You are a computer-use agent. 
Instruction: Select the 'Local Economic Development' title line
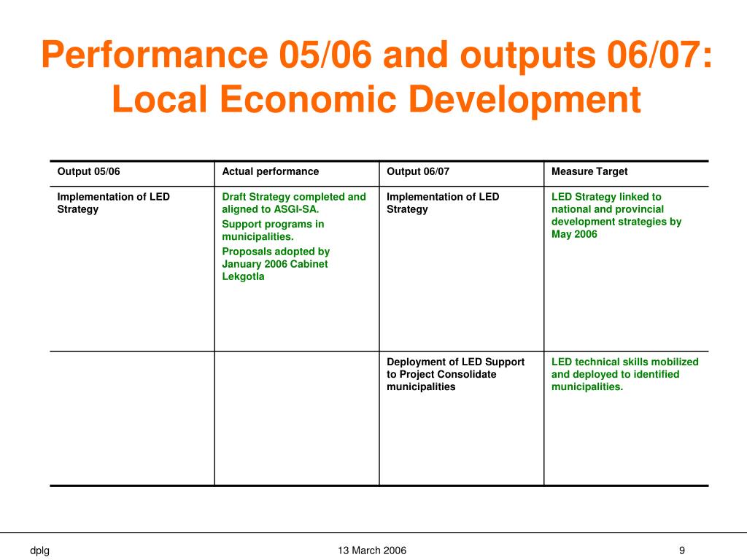tap(376, 99)
